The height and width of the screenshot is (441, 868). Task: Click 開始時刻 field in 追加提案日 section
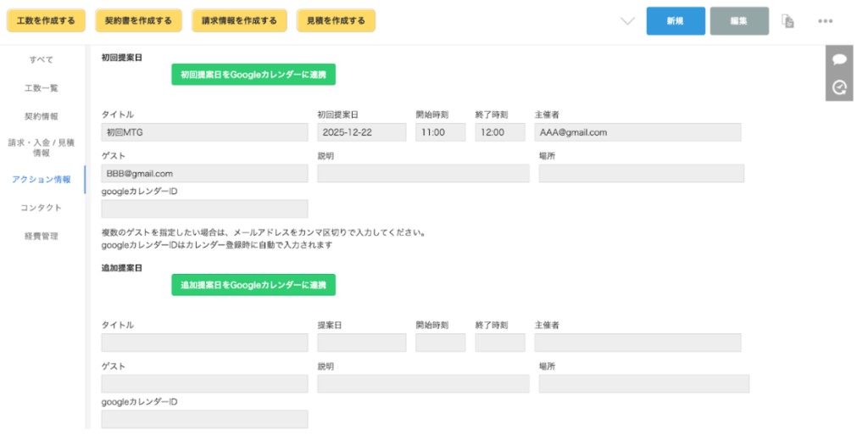(441, 343)
